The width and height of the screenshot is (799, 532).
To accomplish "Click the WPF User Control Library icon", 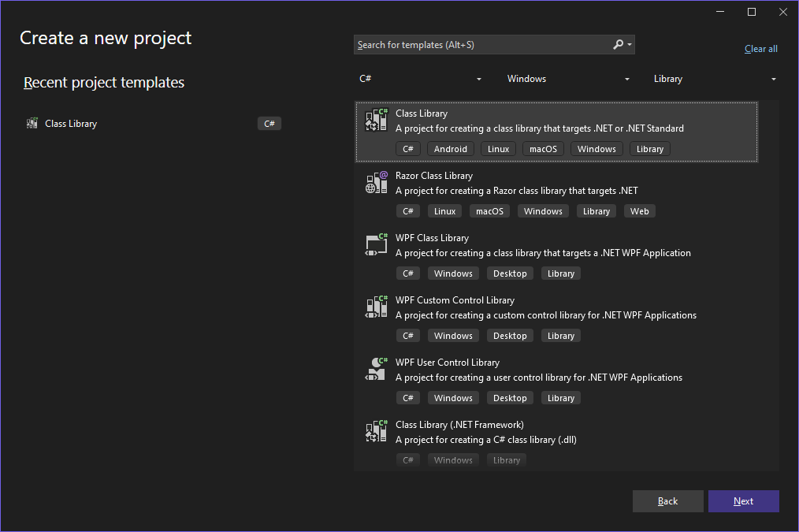I will [x=377, y=369].
